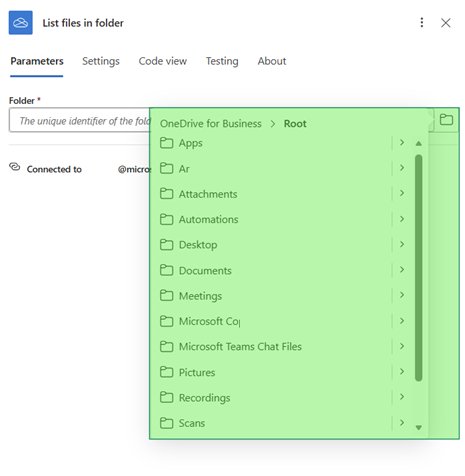Click the Microsoft Co folder icon

(166, 321)
